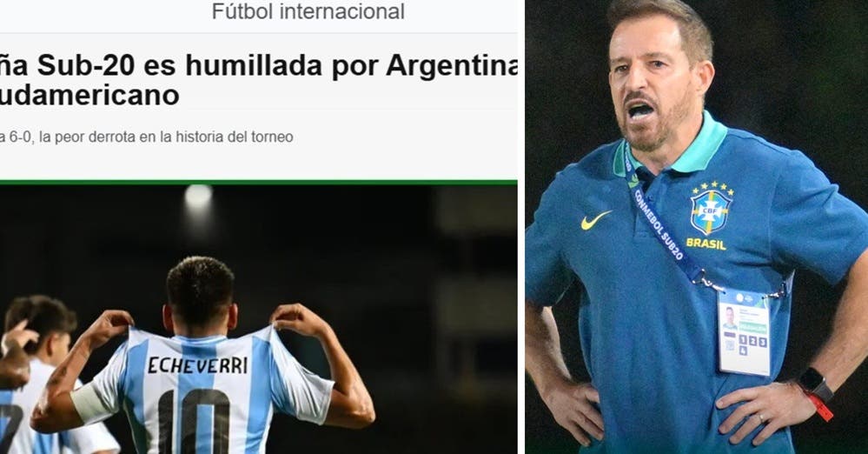868x454 pixels.
Task: Click the black smartwatch on the coach's wrist
Action: [815, 383]
